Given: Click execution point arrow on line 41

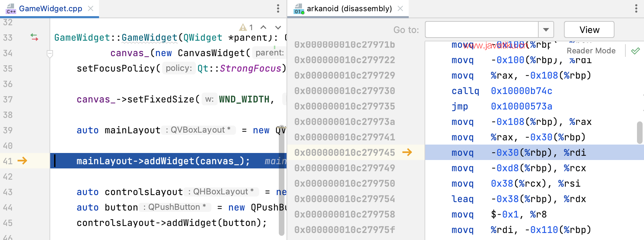Looking at the screenshot, I should click(22, 161).
